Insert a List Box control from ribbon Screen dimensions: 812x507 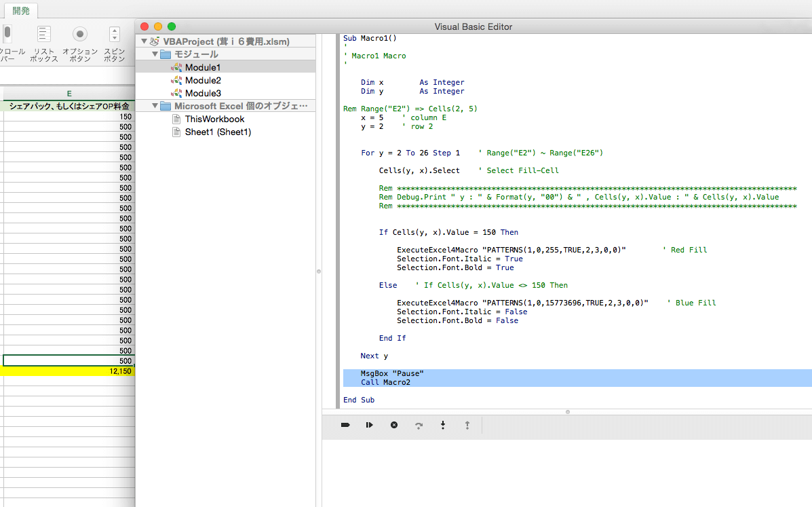(x=44, y=34)
